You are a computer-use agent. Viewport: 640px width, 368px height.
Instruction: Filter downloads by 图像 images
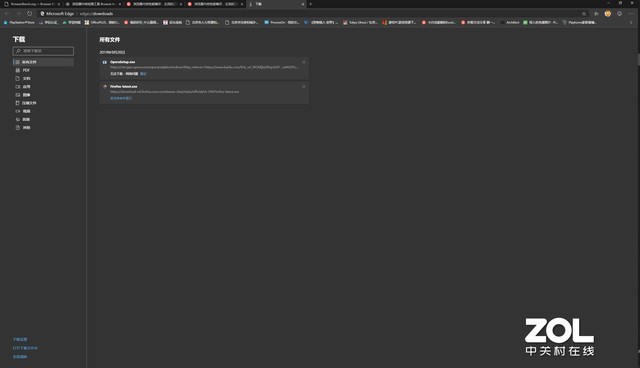point(43,95)
